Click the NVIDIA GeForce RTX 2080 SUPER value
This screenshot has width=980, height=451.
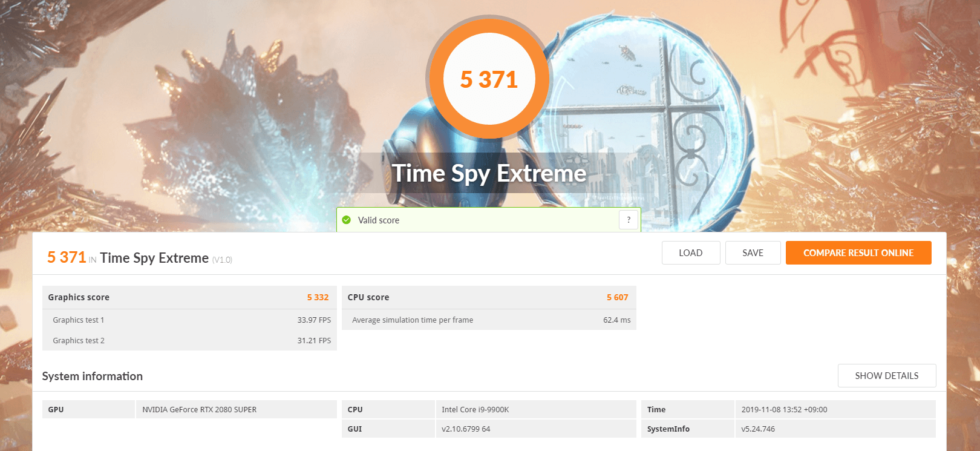pos(200,410)
